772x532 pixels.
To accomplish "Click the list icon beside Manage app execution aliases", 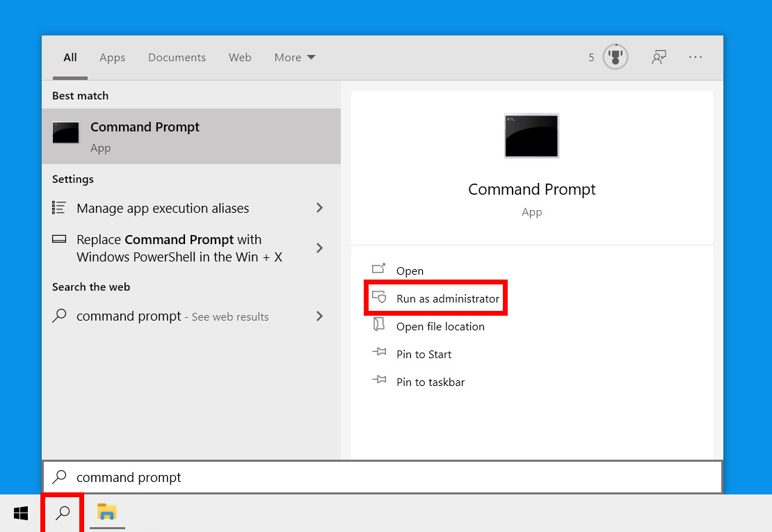I will 59,208.
